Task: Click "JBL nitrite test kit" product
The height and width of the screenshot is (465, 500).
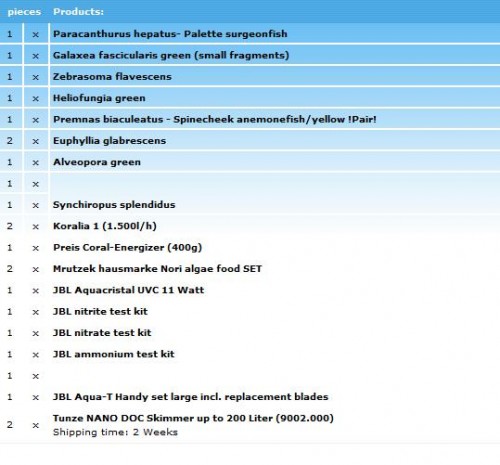Action: click(x=100, y=311)
